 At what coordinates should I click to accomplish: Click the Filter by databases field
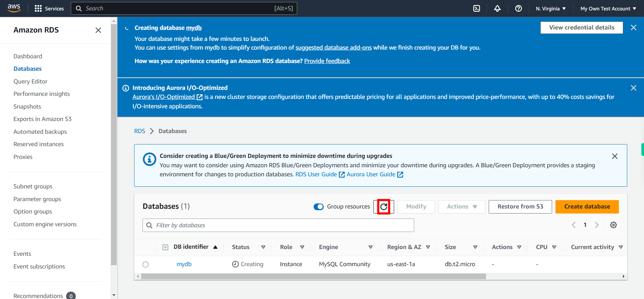tap(278, 225)
